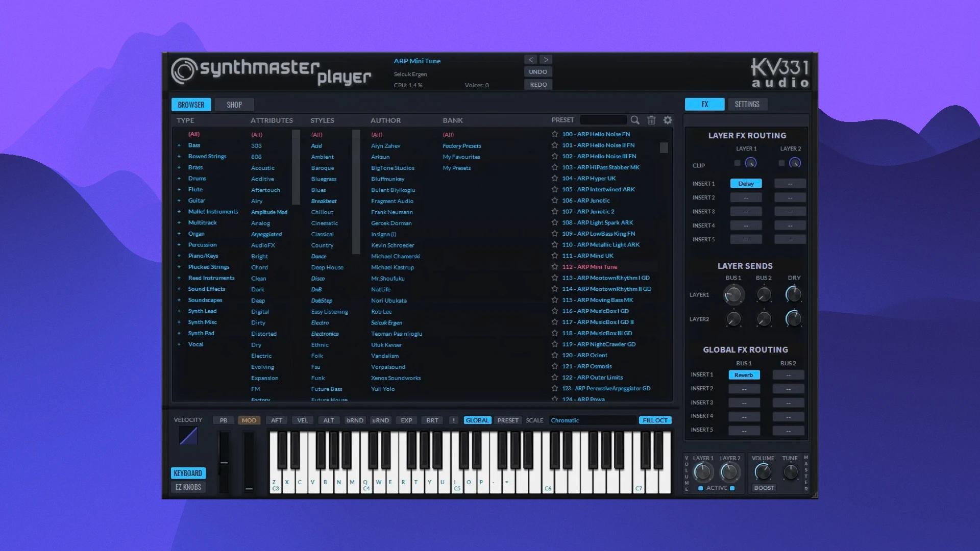
Task: Click the Layer 1 Bus 1 send knob
Action: tap(733, 294)
